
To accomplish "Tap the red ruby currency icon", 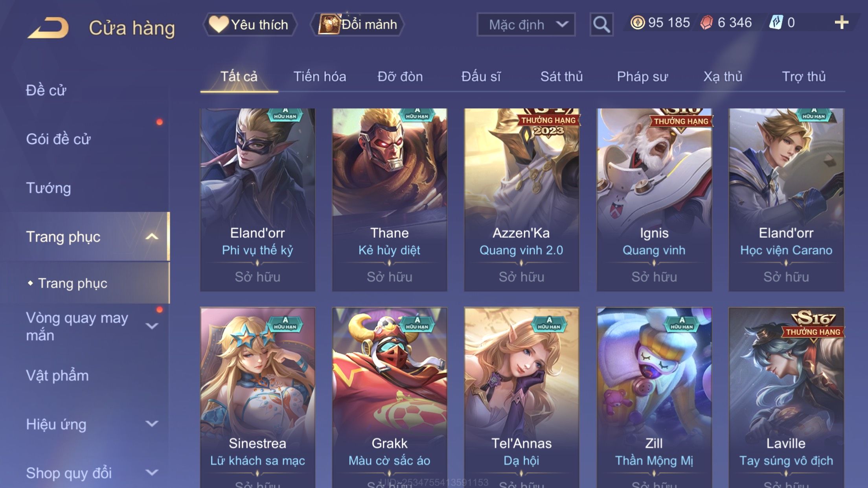I will [x=706, y=23].
